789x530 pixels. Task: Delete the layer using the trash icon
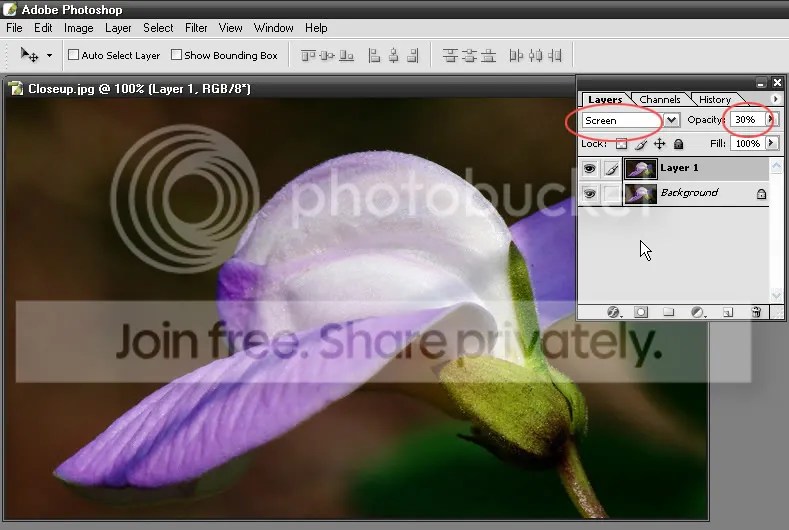pyautogui.click(x=756, y=312)
